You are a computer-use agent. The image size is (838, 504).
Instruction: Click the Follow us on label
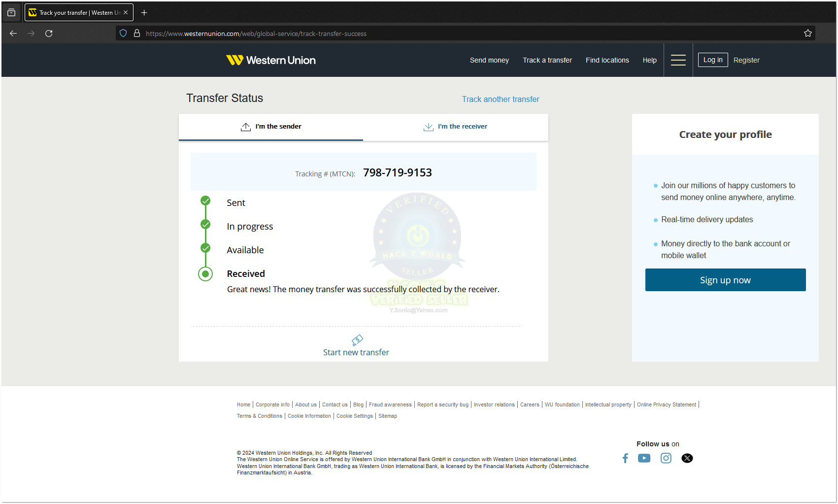658,444
